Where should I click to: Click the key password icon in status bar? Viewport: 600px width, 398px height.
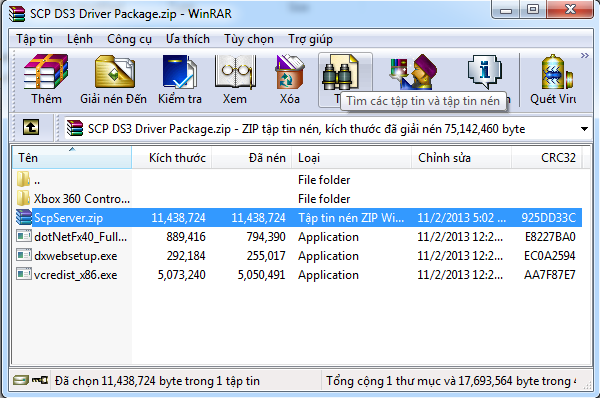(40, 380)
